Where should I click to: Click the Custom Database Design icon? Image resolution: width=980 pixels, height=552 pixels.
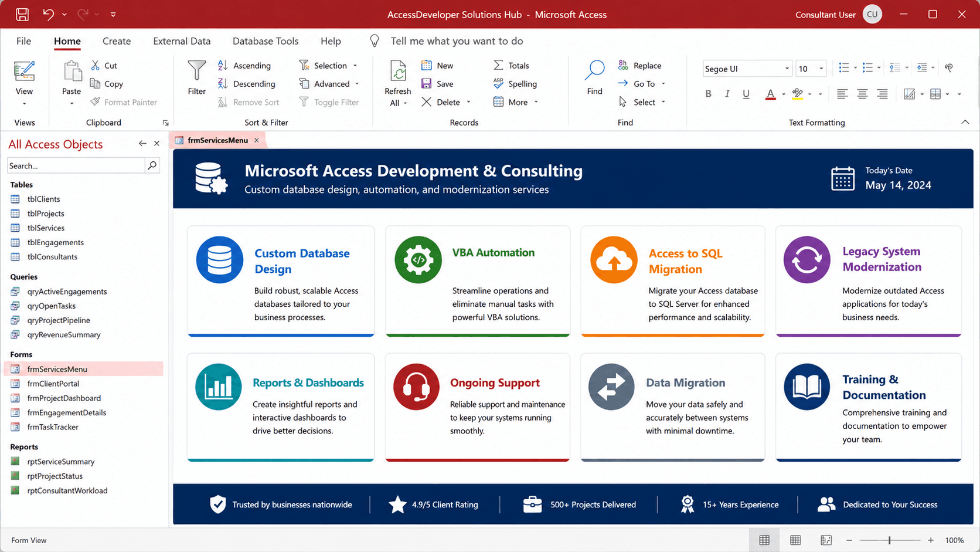click(220, 260)
